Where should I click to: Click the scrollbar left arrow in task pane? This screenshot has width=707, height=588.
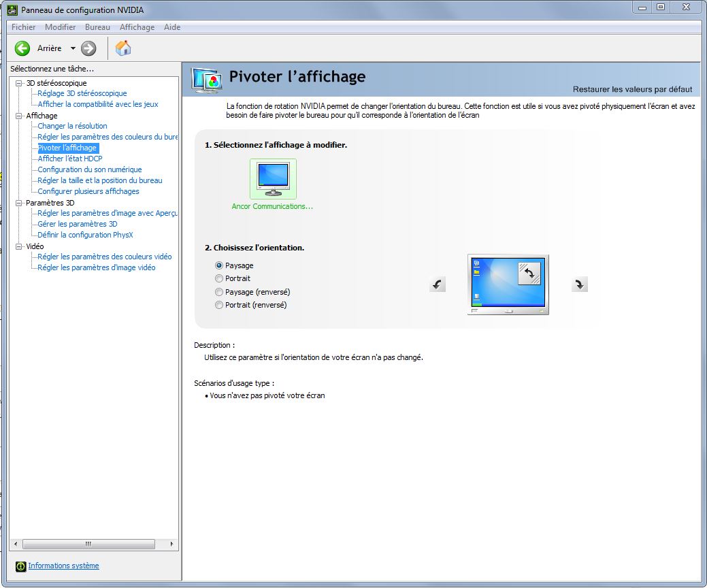tap(16, 544)
